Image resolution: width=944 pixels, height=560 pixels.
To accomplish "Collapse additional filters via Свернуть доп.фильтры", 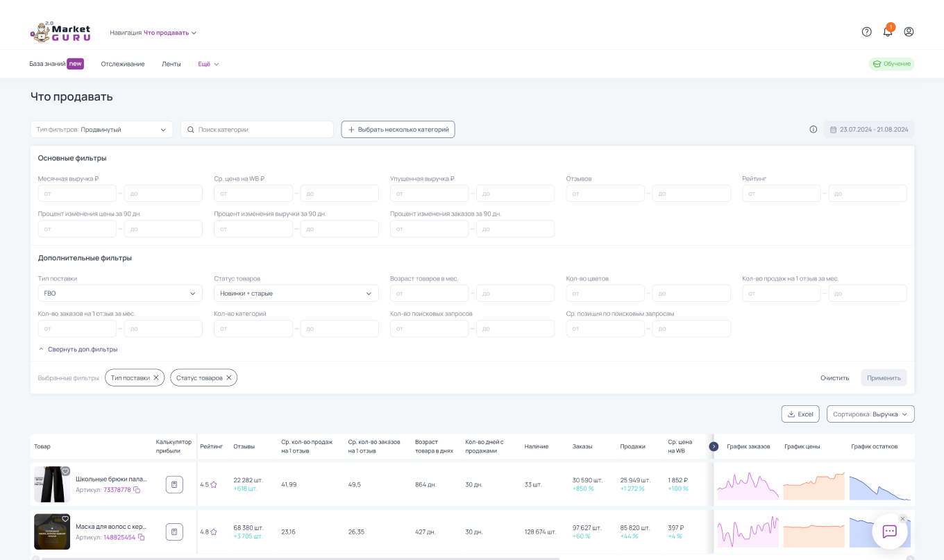I will [78, 349].
